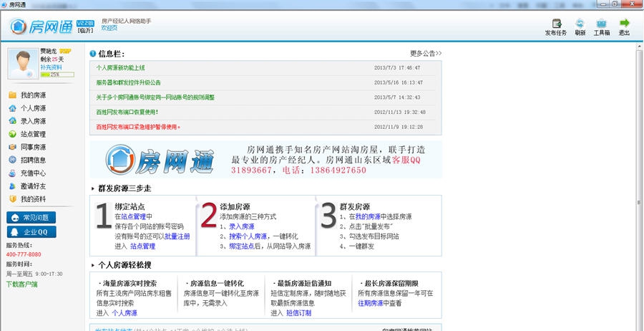Open 招聘信息 sidebar item
Viewport: 644px width, 331px height.
point(33,160)
